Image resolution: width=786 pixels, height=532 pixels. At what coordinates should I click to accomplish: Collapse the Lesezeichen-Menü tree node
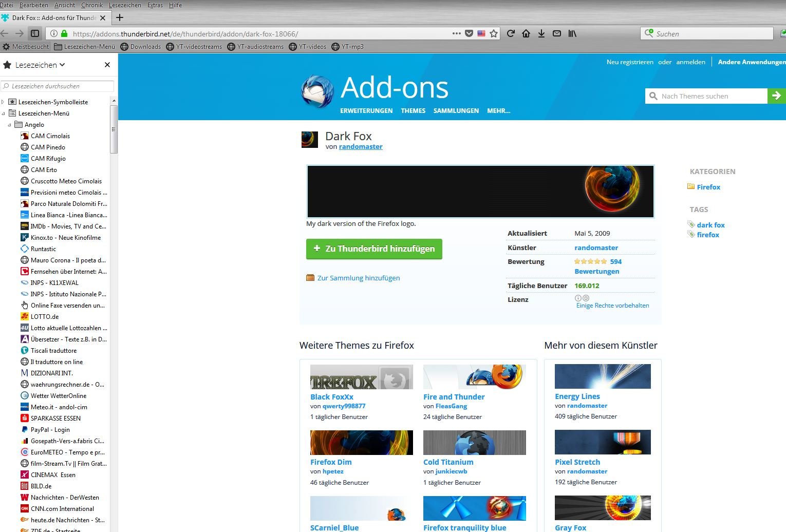pyautogui.click(x=3, y=113)
